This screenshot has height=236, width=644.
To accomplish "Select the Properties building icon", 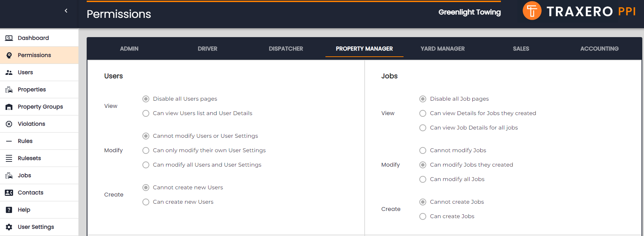I will pyautogui.click(x=9, y=89).
